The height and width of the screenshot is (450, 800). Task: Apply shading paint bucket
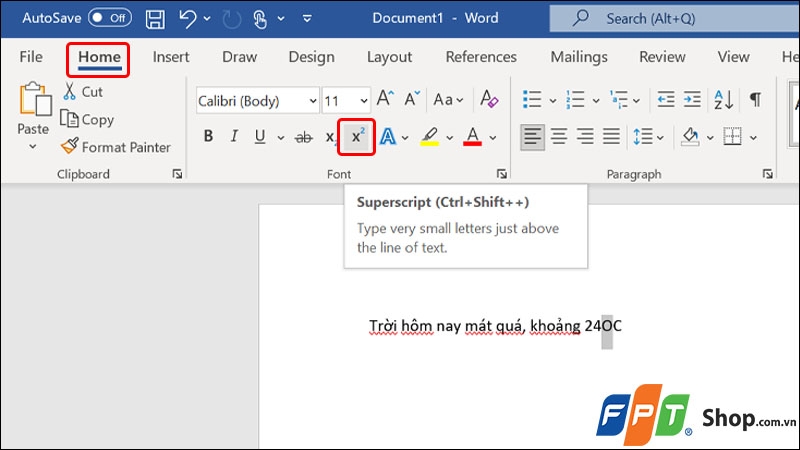click(690, 137)
